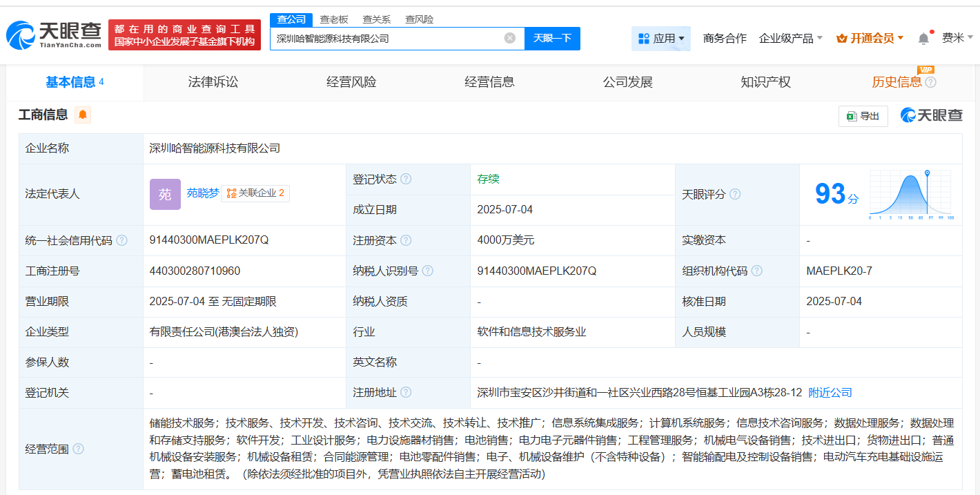Expand the 开通会员 menu
Screen dimensions: 980x495
coord(870,39)
